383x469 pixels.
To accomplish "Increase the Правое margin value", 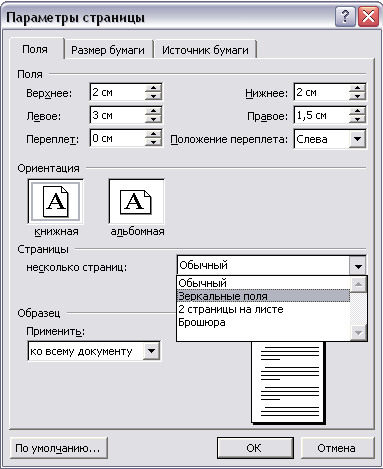I will point(357,111).
